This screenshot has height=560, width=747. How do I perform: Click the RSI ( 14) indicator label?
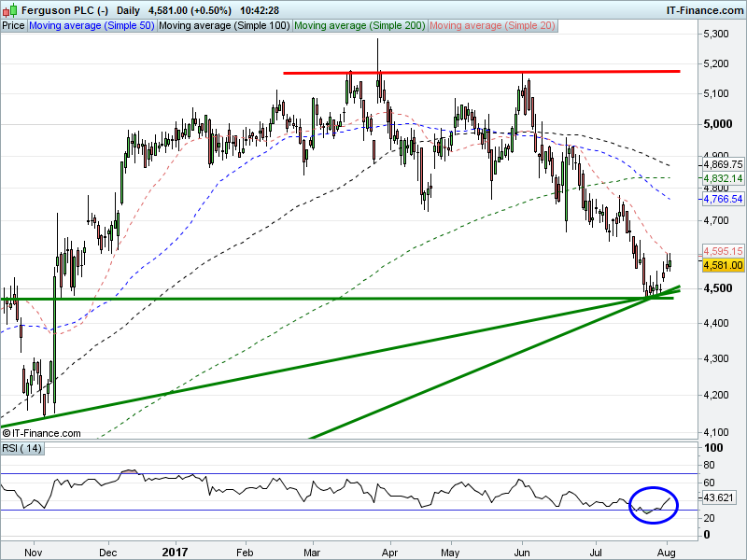pyautogui.click(x=21, y=448)
